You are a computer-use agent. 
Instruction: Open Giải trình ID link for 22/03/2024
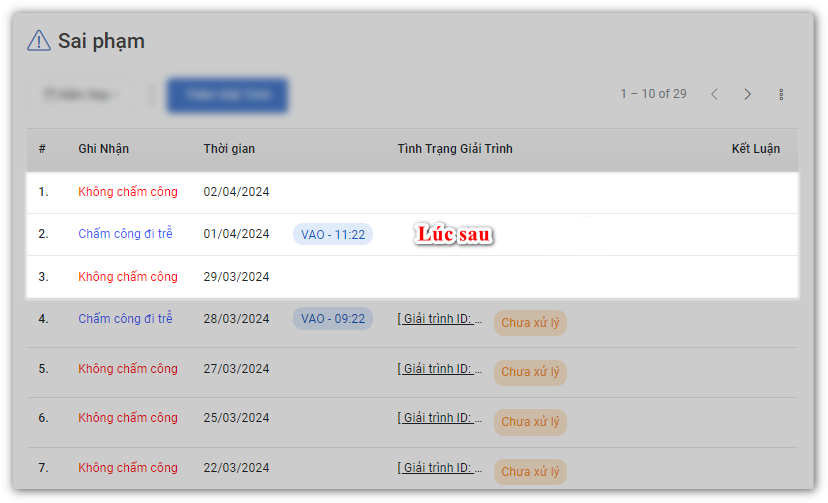point(440,467)
